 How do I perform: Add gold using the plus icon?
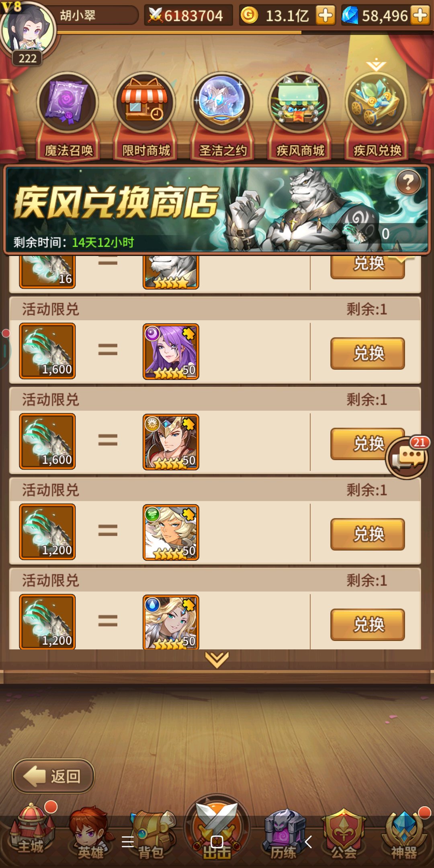pyautogui.click(x=325, y=16)
